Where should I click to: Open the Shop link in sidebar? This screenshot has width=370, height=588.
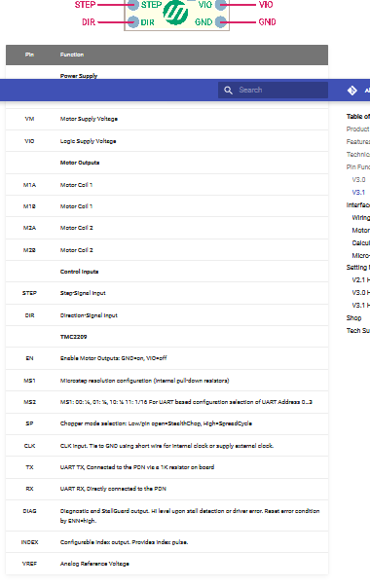[x=353, y=318]
